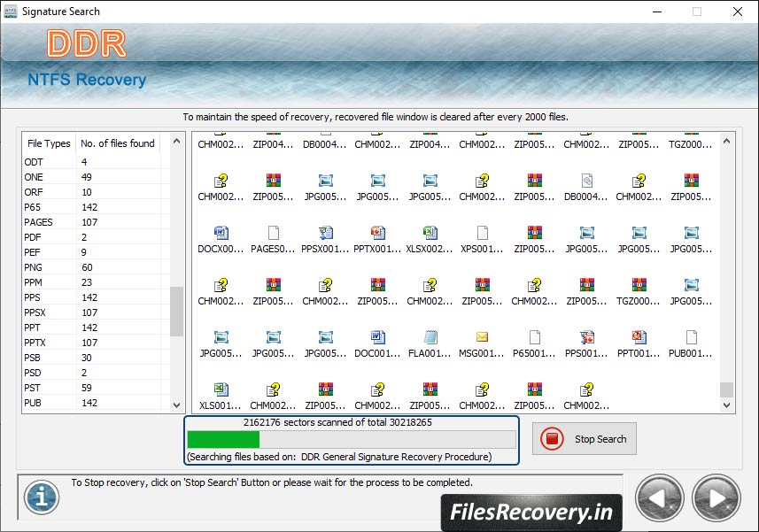
Task: Click the blue information icon
Action: click(x=42, y=497)
